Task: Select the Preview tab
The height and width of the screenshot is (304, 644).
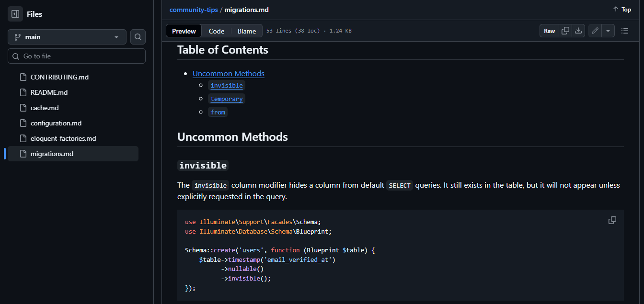Action: coord(184,31)
